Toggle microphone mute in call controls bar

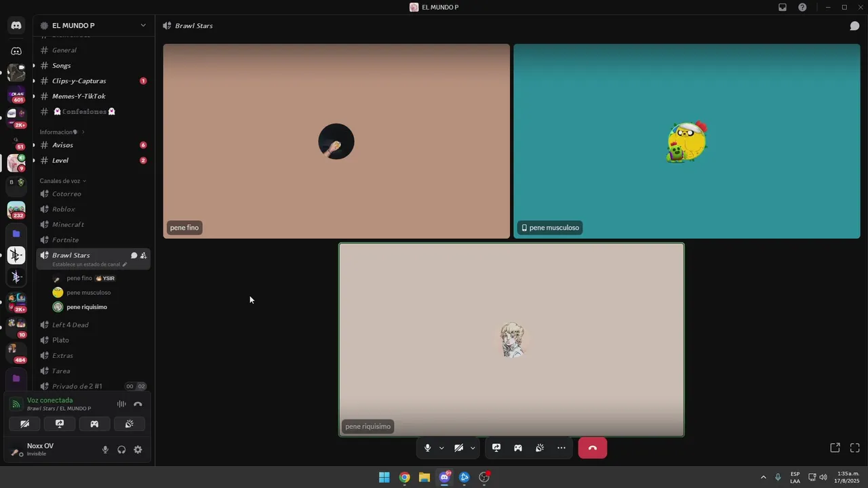tap(427, 448)
